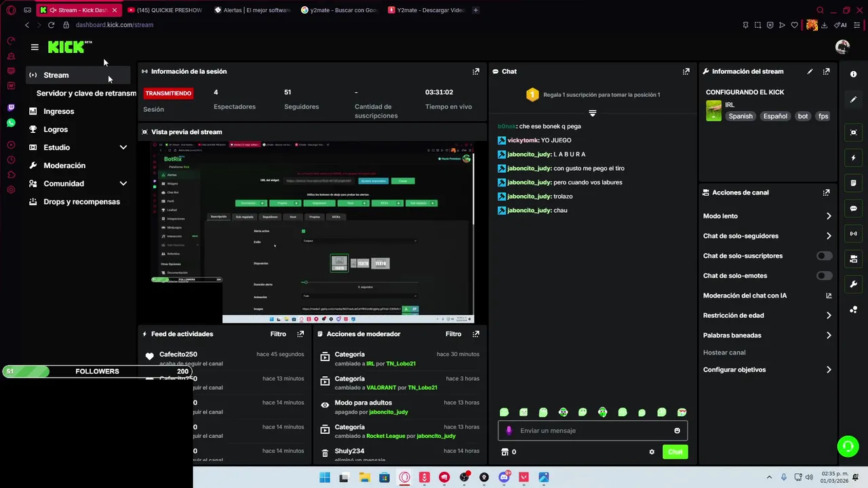Click vickytomk username in chat
The height and width of the screenshot is (488, 868).
(523, 140)
